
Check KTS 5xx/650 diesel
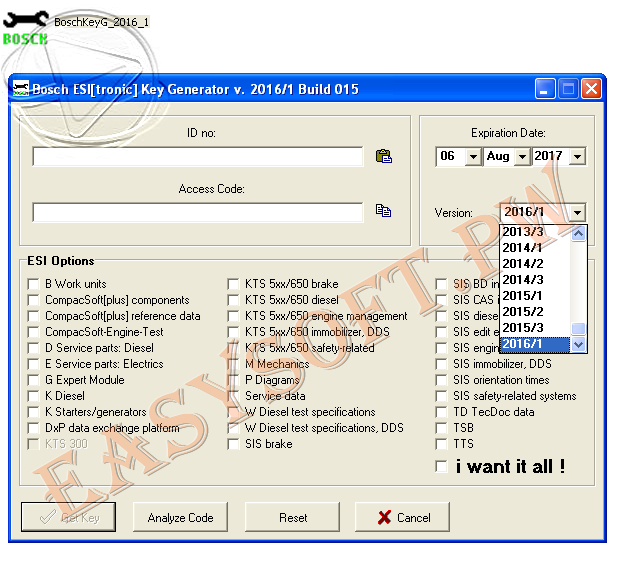tap(233, 300)
